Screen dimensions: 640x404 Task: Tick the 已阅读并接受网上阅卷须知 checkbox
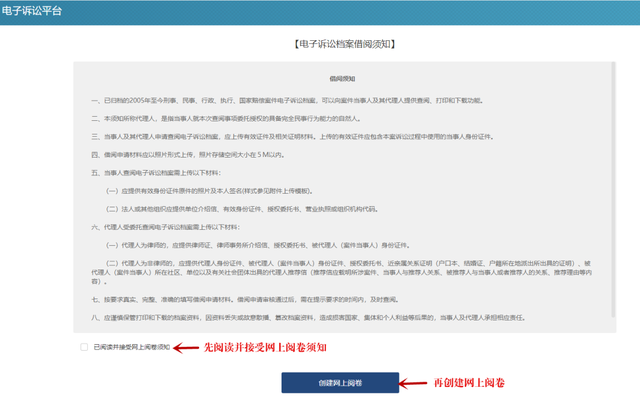[x=84, y=347]
